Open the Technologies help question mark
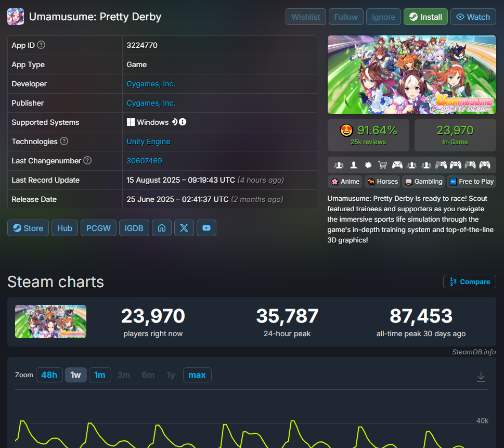Screen dimensions: 504x448 coord(64,141)
